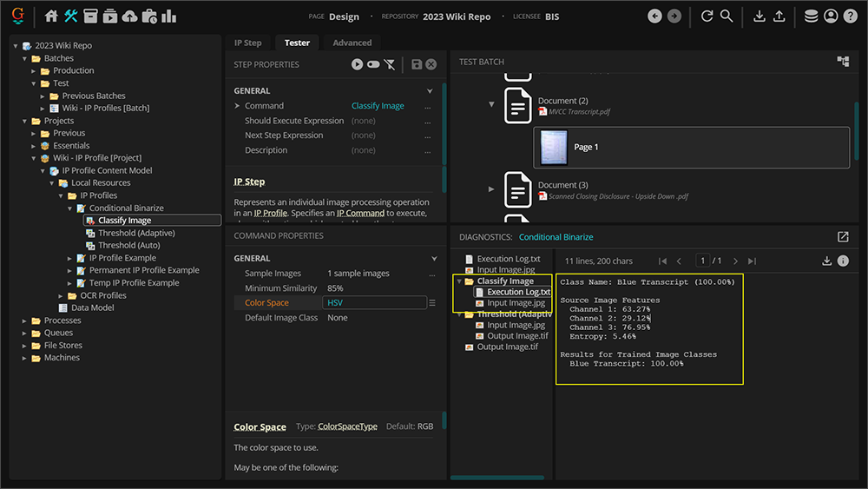Viewport: 868px width, 489px height.
Task: Switch to the IP Step tab
Action: pyautogui.click(x=247, y=43)
